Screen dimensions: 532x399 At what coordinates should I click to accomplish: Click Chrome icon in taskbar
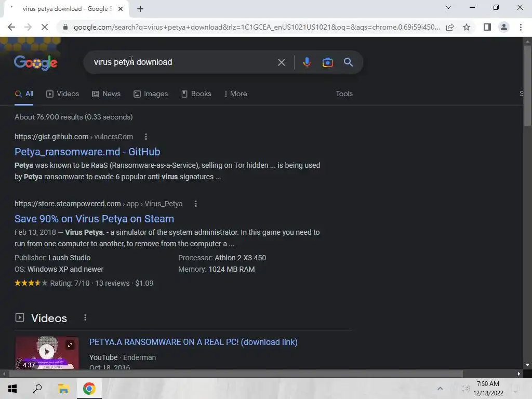point(89,389)
